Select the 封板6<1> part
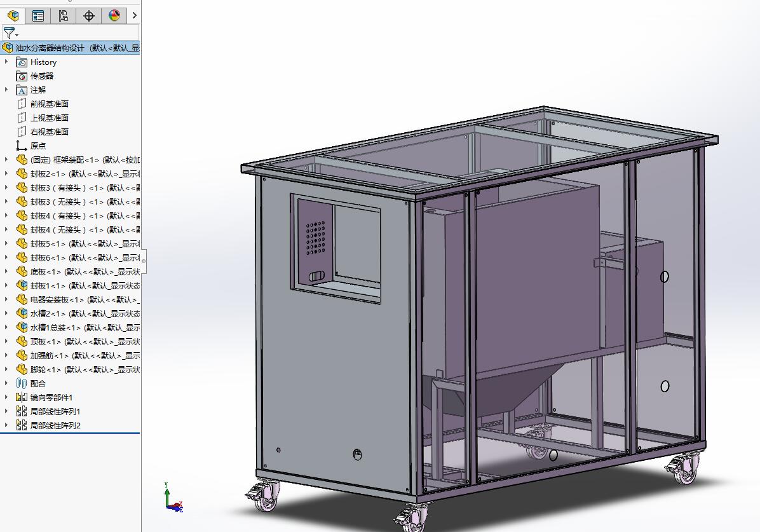 (x=85, y=257)
